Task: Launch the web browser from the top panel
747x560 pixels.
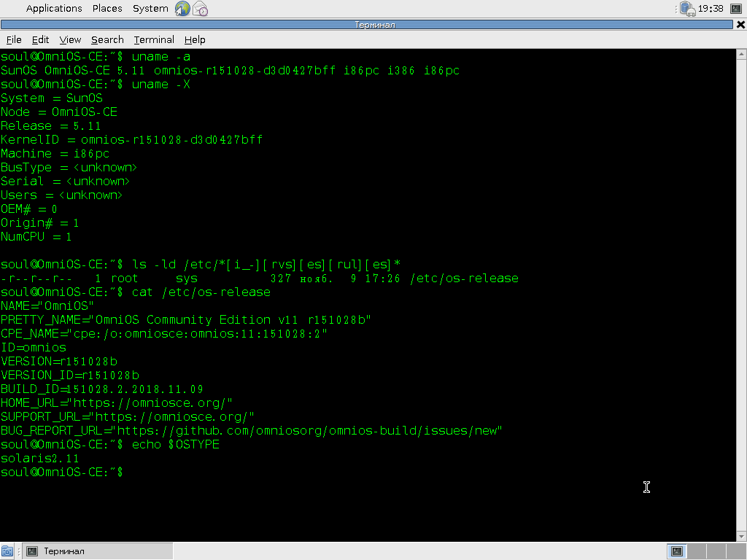Action: point(182,9)
